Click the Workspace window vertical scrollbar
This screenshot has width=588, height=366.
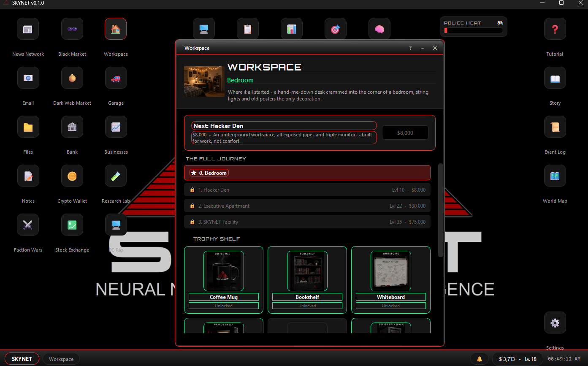coord(441,210)
